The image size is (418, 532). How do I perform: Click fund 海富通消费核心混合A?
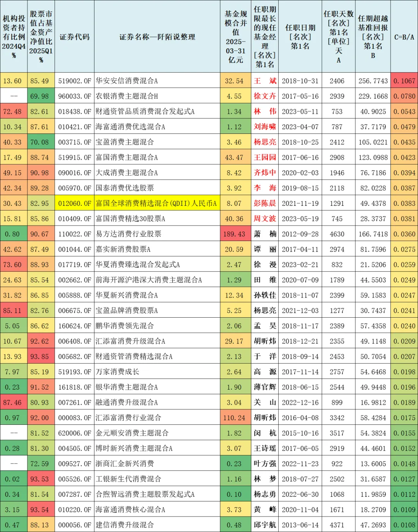point(130,510)
